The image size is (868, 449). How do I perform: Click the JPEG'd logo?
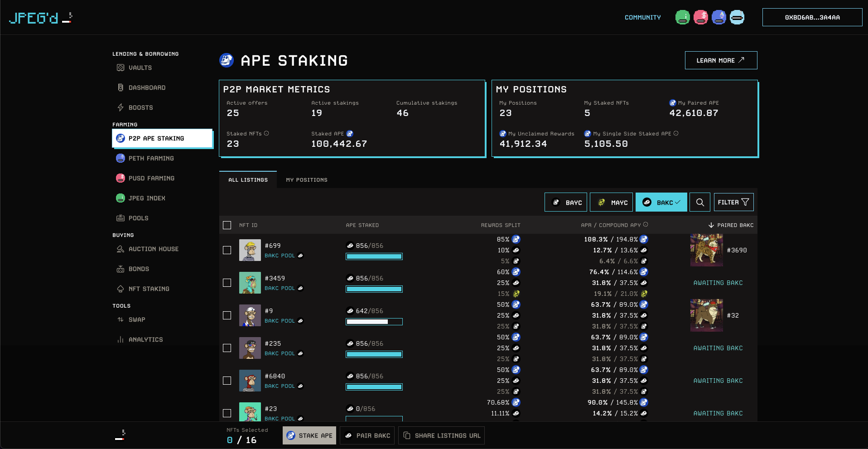click(40, 18)
